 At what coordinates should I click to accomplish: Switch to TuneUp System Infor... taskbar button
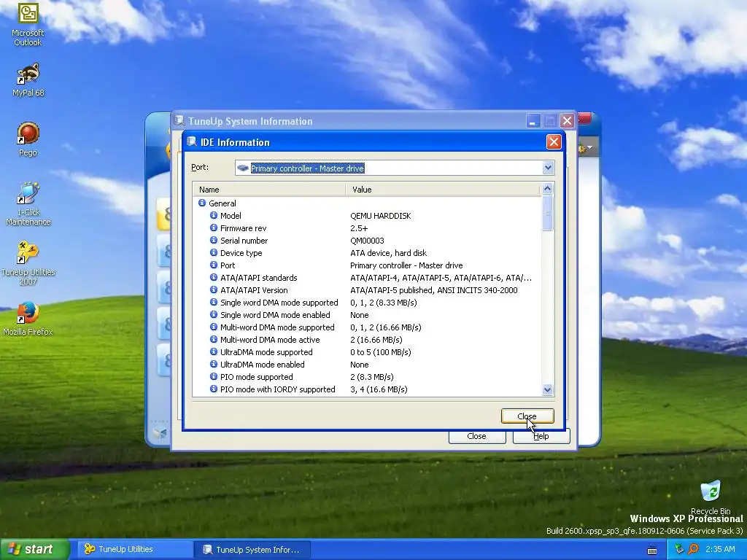pyautogui.click(x=252, y=550)
